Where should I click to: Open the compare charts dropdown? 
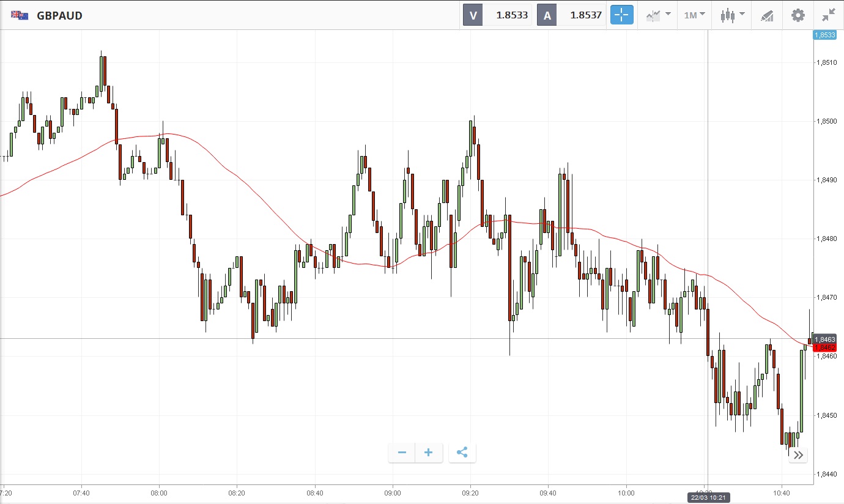click(658, 15)
